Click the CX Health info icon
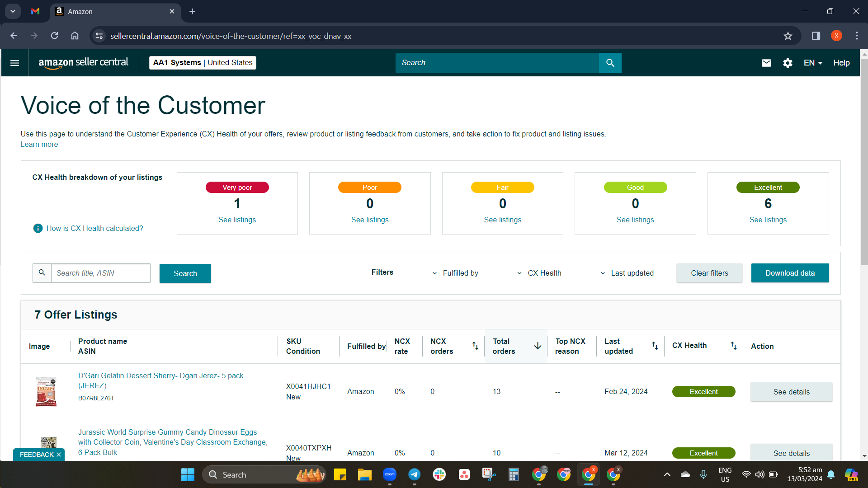This screenshot has width=868, height=488. point(38,228)
